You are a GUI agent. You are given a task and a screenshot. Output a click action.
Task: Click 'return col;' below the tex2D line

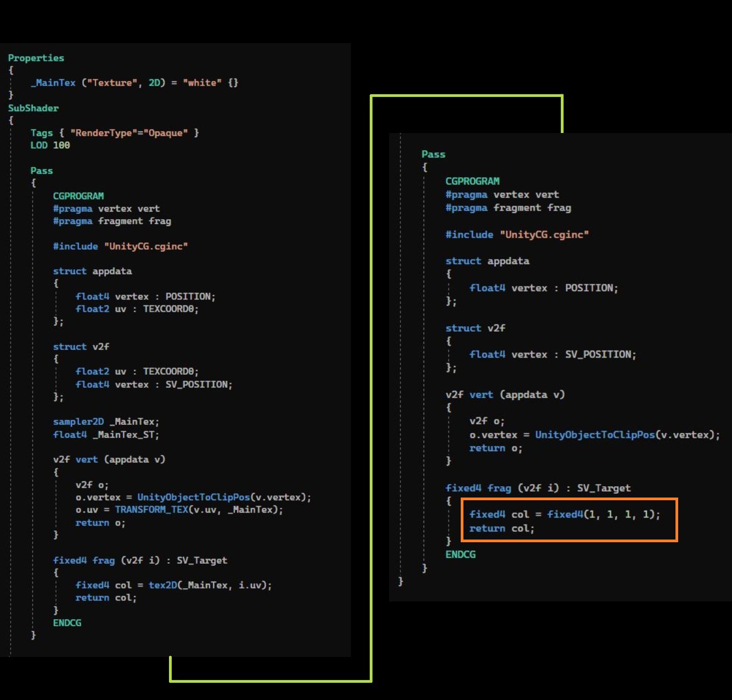tap(106, 597)
